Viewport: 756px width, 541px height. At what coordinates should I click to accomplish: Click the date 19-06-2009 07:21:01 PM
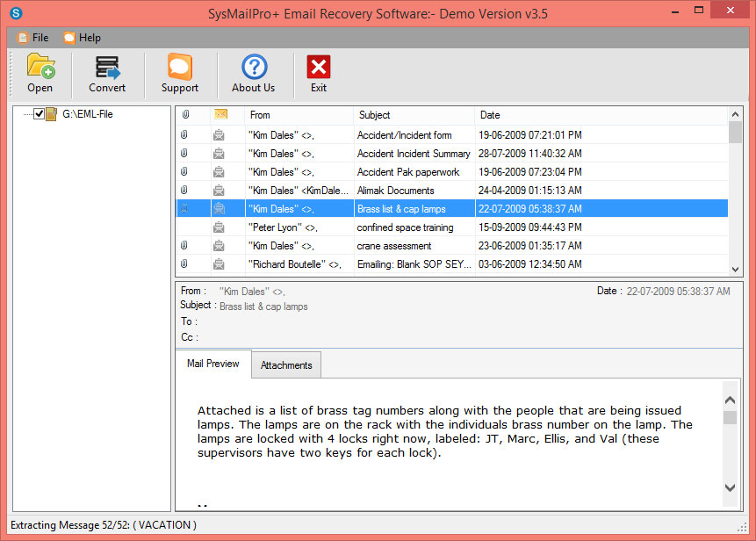[529, 135]
